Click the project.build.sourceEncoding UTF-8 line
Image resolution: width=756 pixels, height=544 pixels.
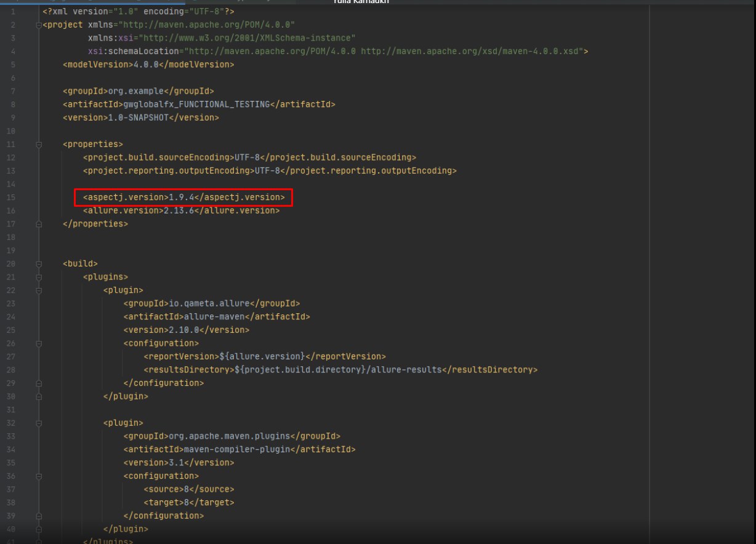[249, 158]
